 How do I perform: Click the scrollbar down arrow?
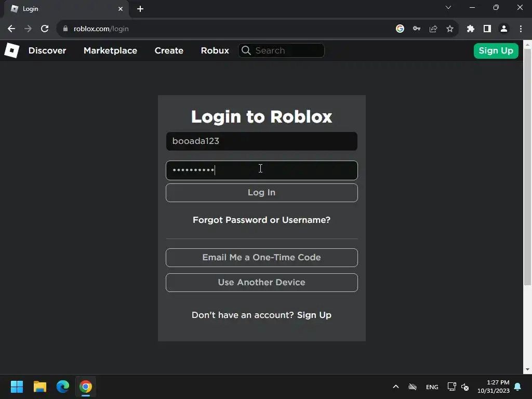(528, 369)
